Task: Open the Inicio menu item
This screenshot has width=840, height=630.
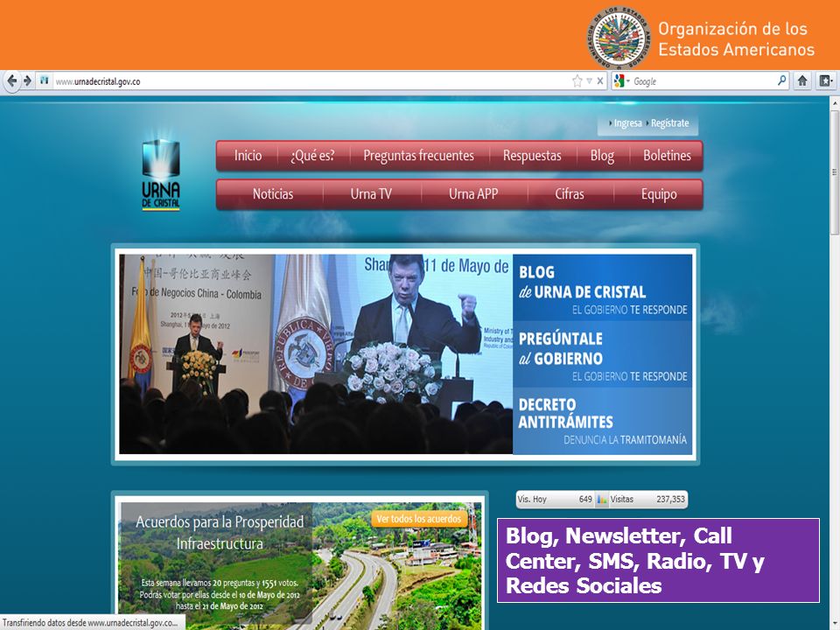Action: (x=248, y=156)
